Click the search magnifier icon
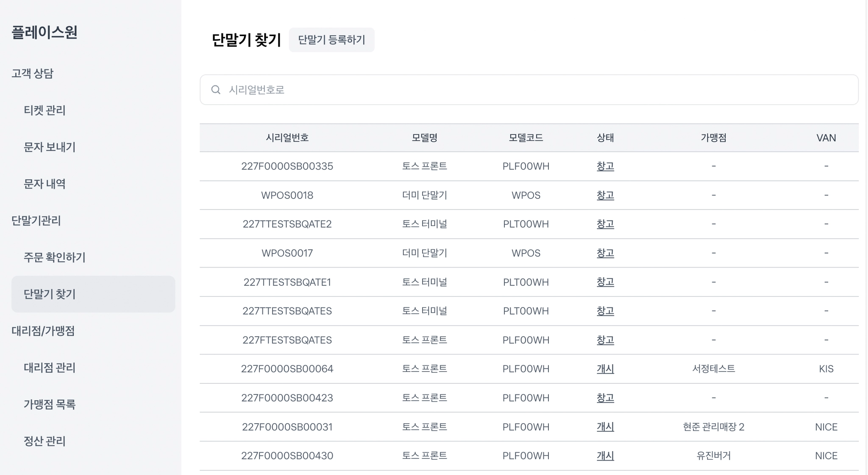This screenshot has width=868, height=475. [x=216, y=90]
